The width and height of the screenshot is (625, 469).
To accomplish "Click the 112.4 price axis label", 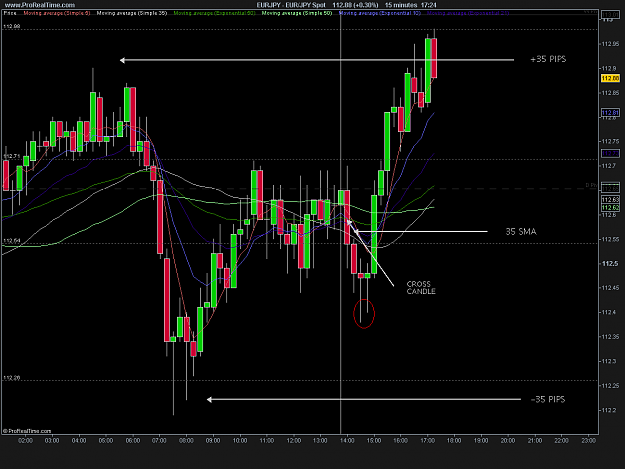I will click(x=610, y=312).
